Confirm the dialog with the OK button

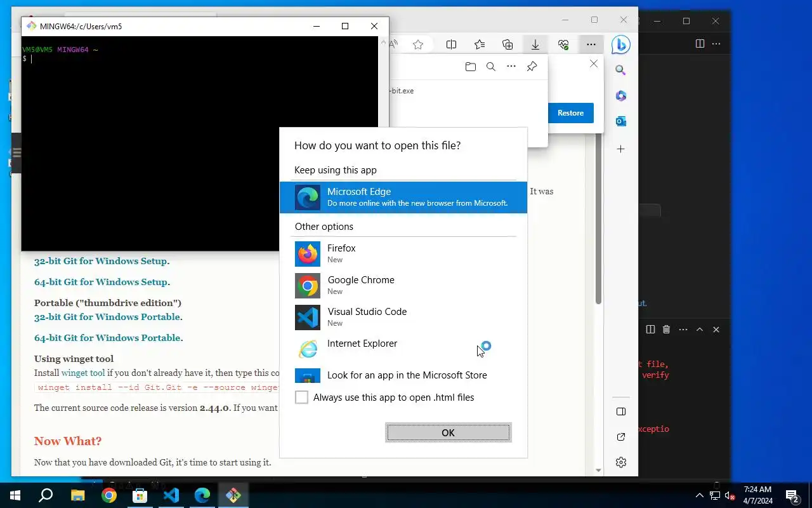coord(448,432)
